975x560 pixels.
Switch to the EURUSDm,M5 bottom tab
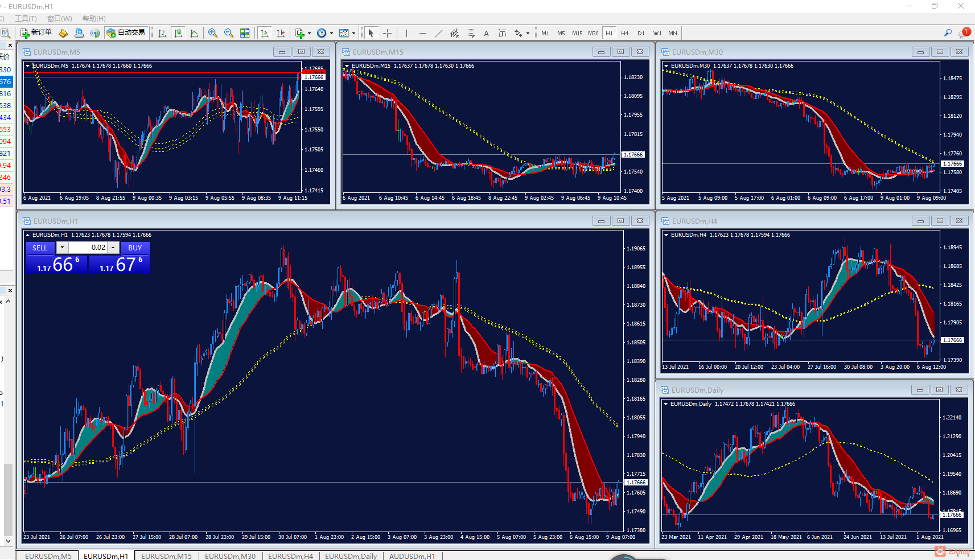pos(48,556)
